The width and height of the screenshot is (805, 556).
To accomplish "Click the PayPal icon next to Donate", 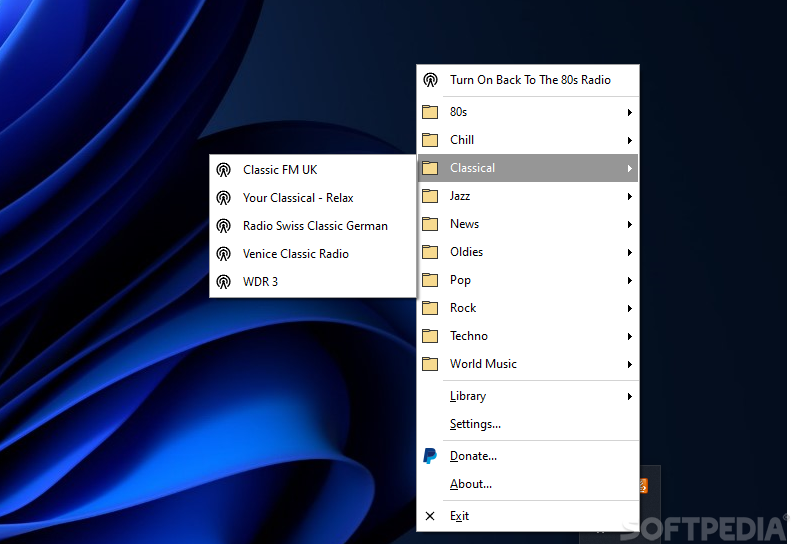I will click(x=430, y=456).
